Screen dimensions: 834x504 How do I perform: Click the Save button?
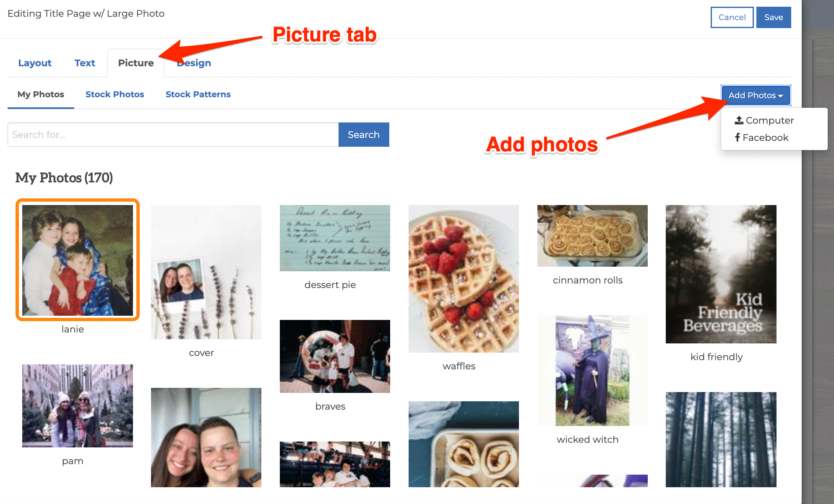[x=773, y=17]
